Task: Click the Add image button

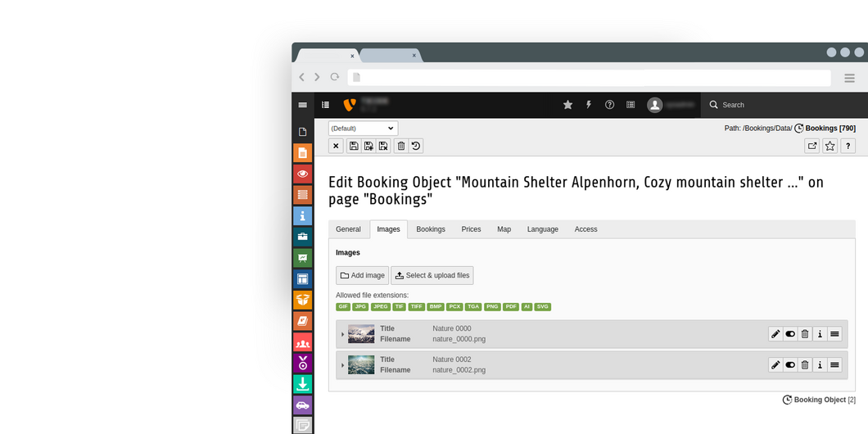Action: pos(362,275)
